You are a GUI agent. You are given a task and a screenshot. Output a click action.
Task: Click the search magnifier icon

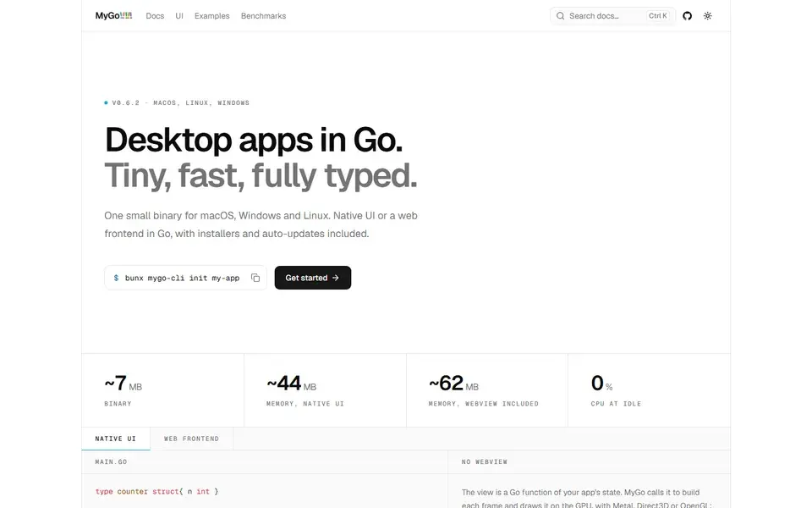(560, 16)
